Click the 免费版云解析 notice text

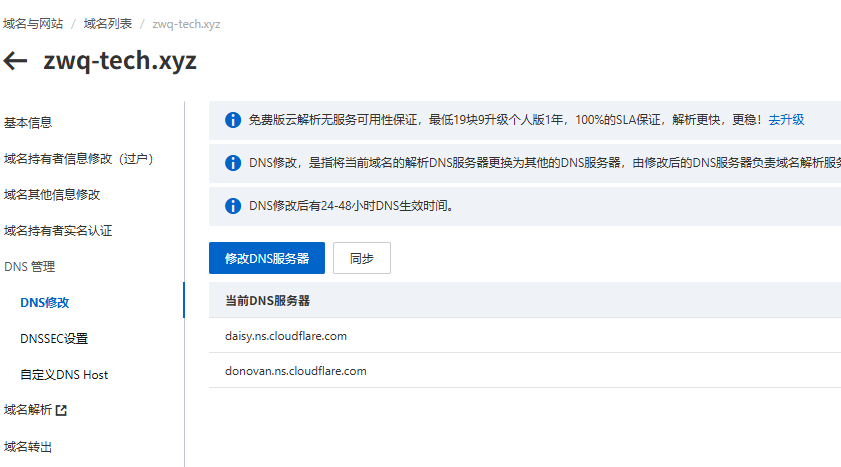pos(505,120)
